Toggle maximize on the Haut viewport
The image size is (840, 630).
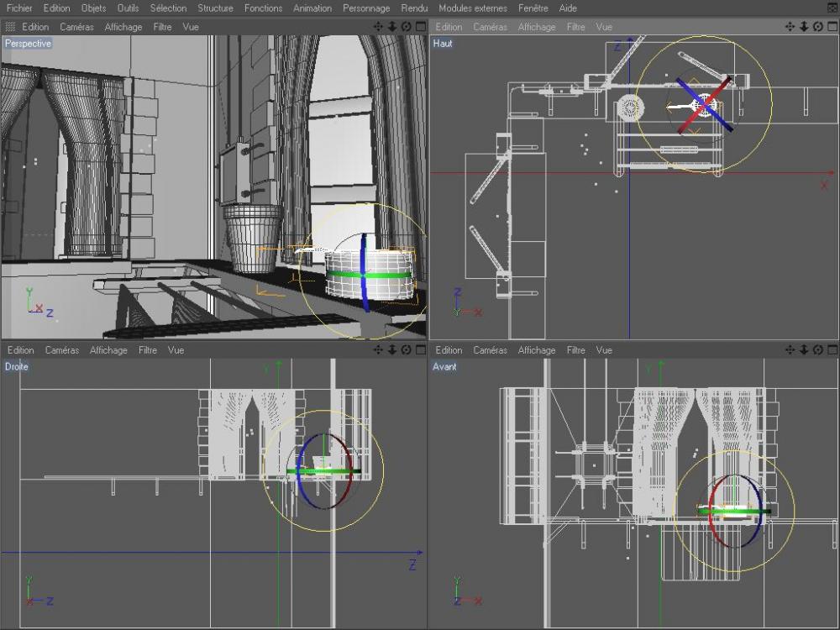tap(832, 27)
